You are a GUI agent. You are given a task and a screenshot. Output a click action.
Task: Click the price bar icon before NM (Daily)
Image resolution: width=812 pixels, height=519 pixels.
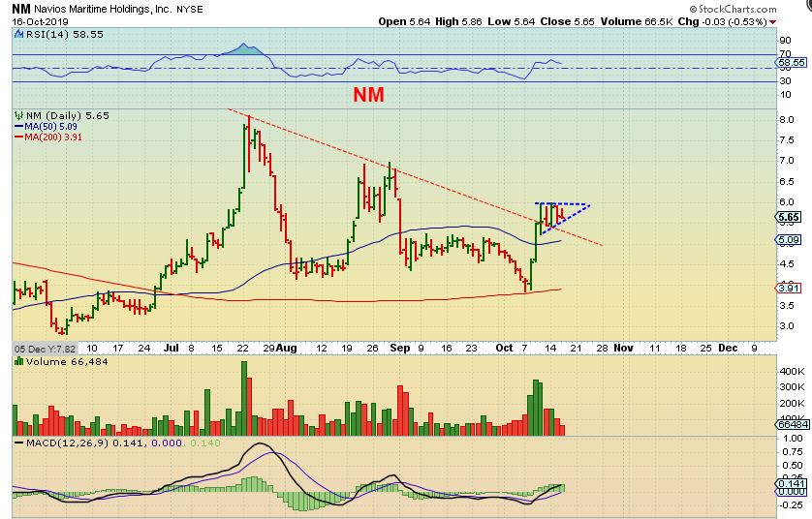click(x=18, y=115)
